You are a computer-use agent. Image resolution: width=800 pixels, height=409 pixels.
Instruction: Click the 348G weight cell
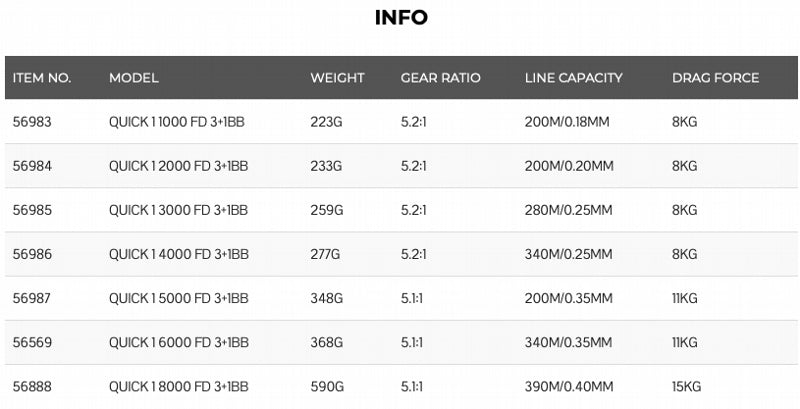click(326, 298)
